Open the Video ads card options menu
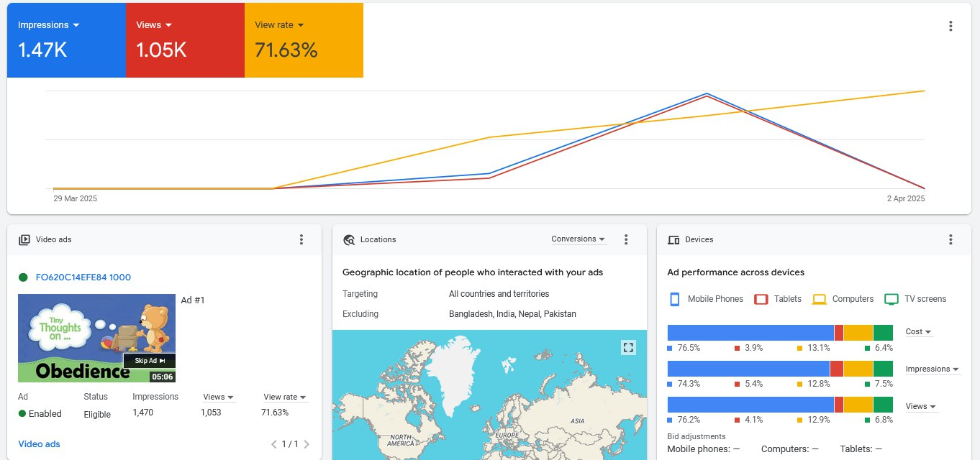980x460 pixels. [301, 239]
